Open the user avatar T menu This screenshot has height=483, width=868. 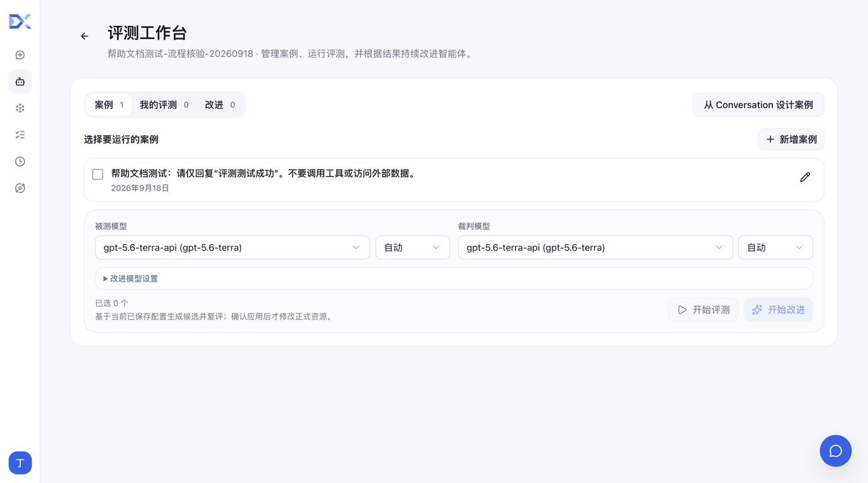tap(20, 463)
